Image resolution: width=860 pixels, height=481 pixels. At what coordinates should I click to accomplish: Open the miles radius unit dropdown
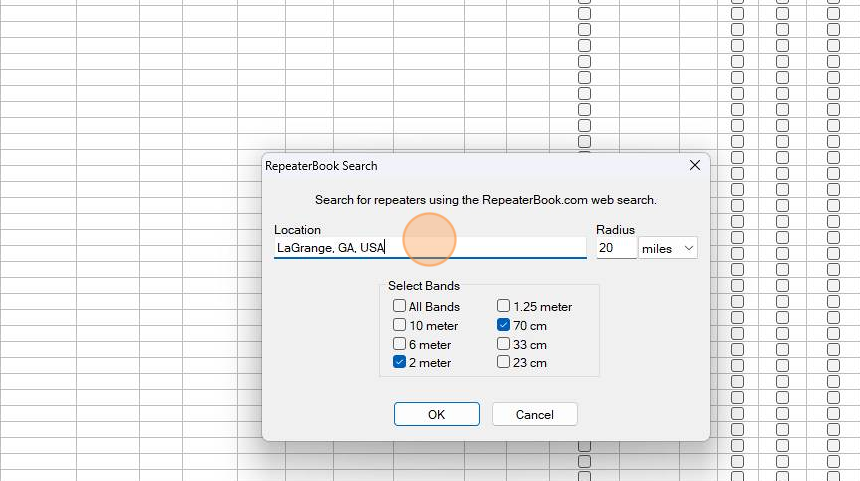pos(668,248)
